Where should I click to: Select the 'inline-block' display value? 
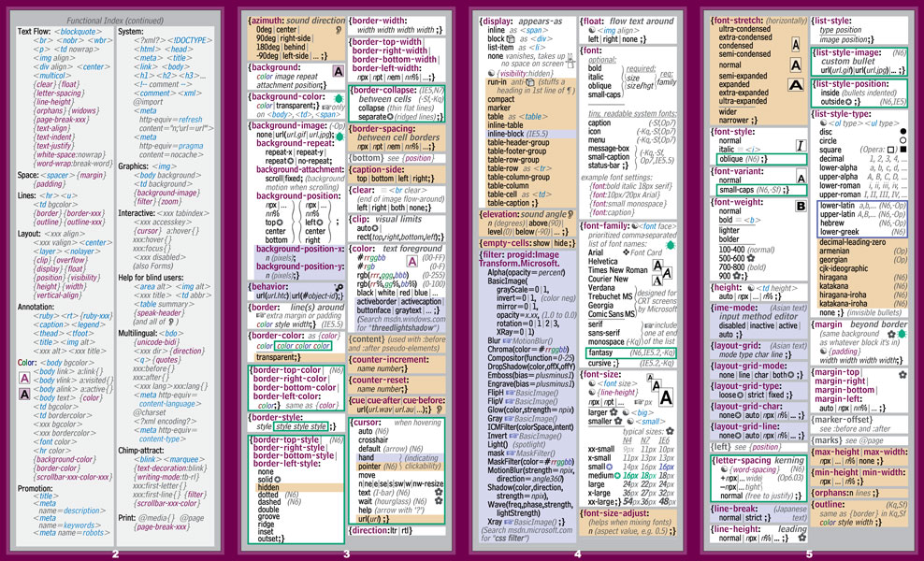click(x=505, y=135)
